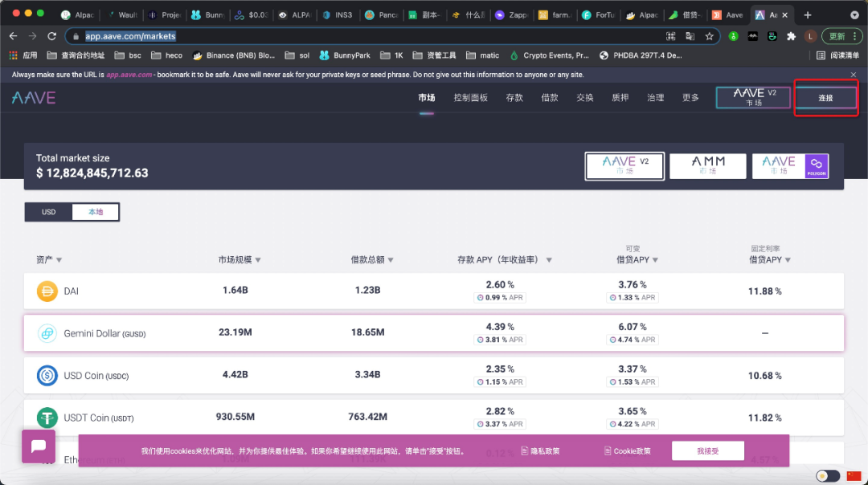Click the DAI token icon
Screen dimensions: 868x485
47,291
